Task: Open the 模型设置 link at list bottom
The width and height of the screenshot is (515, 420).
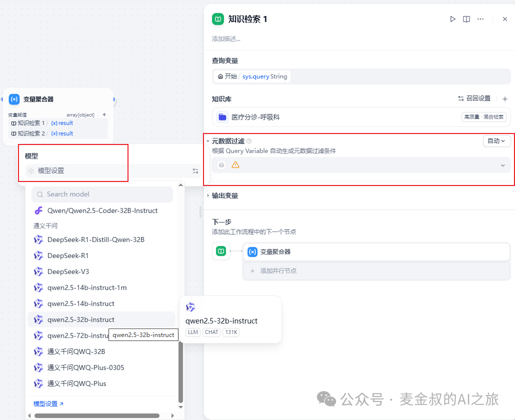Action: point(48,404)
